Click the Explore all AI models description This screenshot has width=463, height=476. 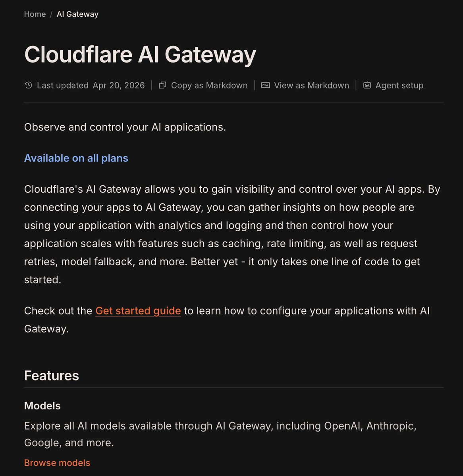coord(220,434)
